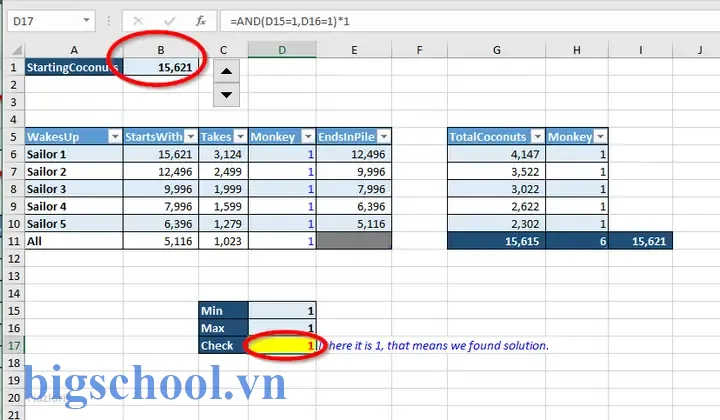Open the Takes column filter dropdown
The width and height of the screenshot is (720, 420).
(240, 137)
